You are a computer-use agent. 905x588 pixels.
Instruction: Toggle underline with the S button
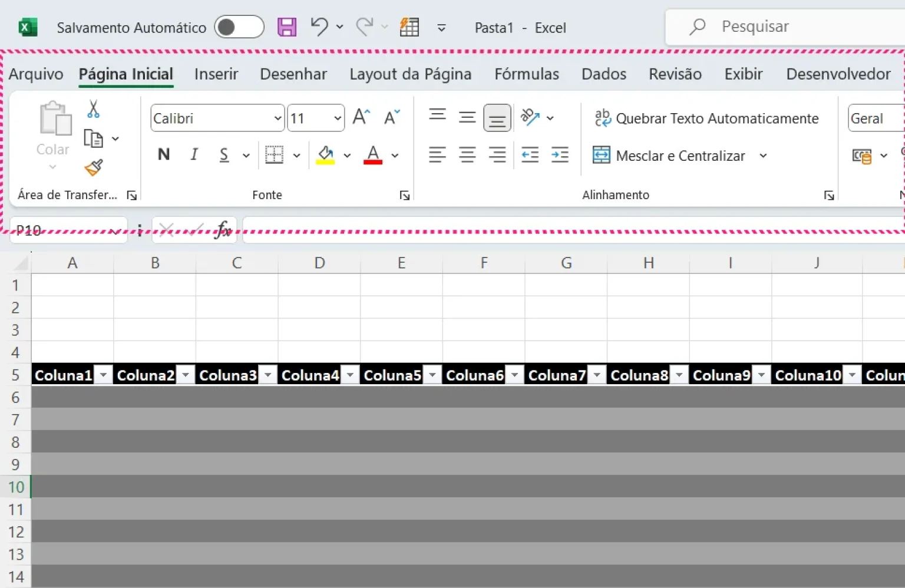coord(224,154)
